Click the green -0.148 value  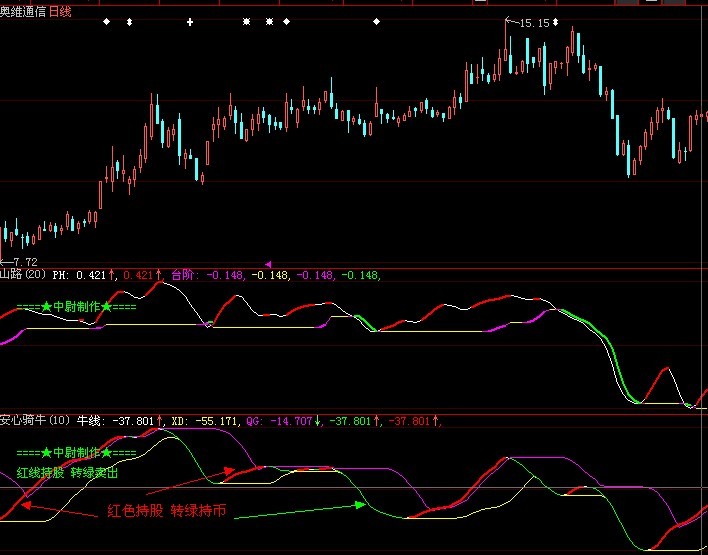pos(360,275)
